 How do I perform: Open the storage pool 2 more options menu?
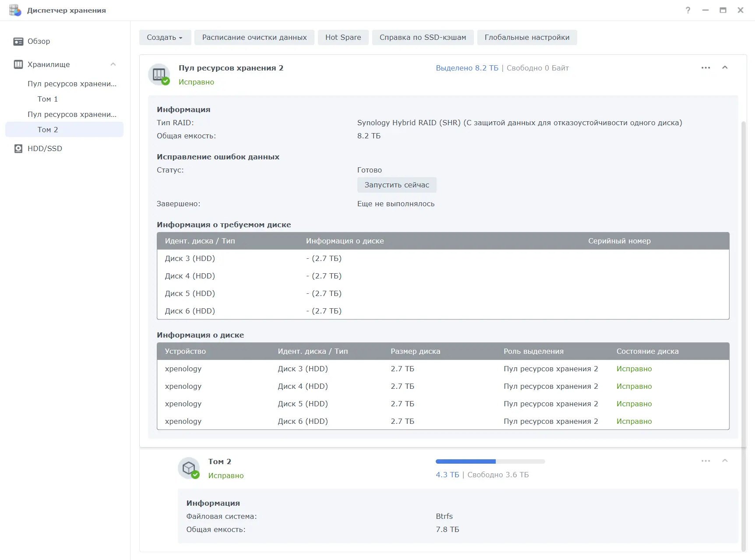click(x=706, y=67)
